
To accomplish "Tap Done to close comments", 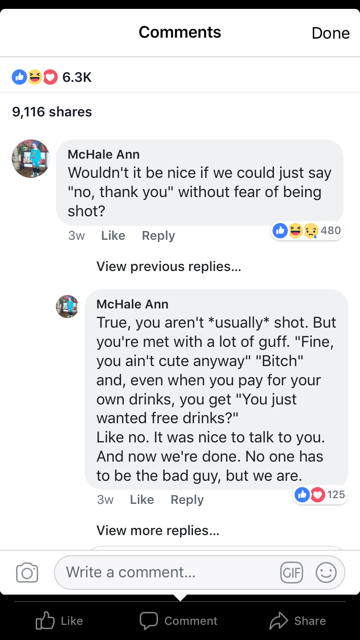I will [331, 33].
